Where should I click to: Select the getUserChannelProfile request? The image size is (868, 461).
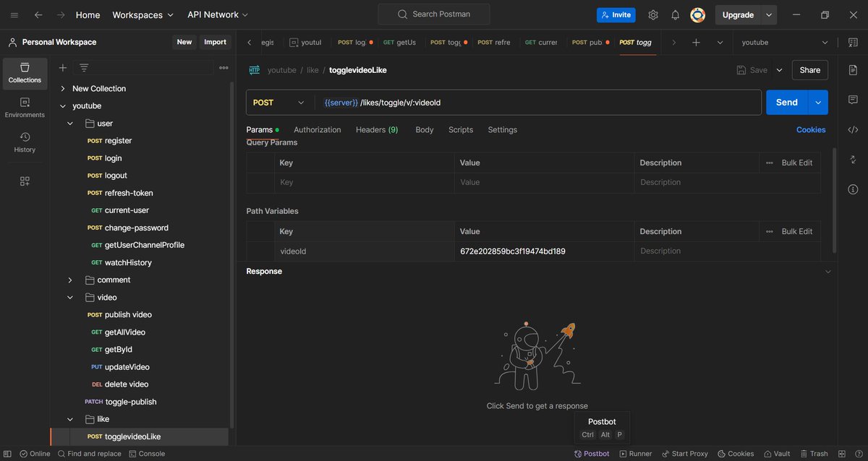(x=145, y=245)
